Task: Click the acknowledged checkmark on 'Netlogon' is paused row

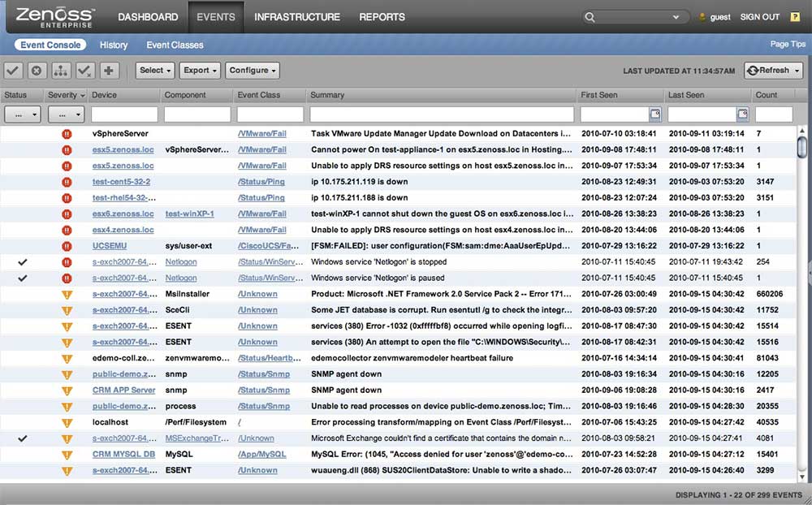Action: pyautogui.click(x=22, y=278)
